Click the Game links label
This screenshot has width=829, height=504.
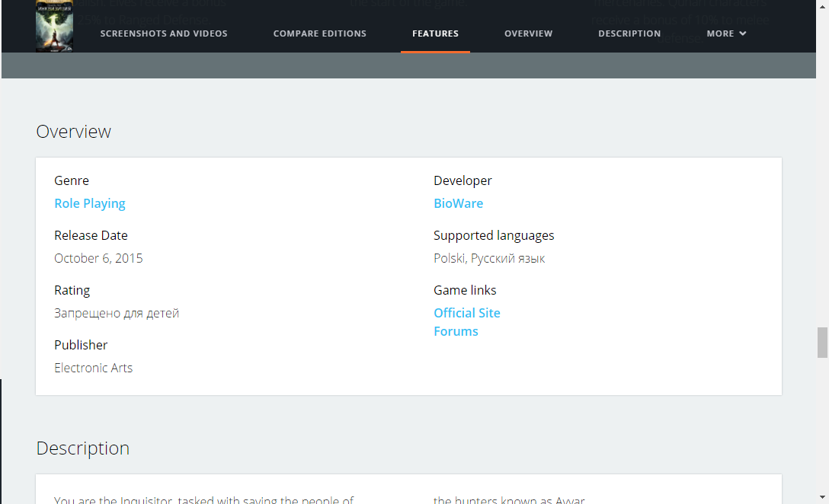pos(465,290)
